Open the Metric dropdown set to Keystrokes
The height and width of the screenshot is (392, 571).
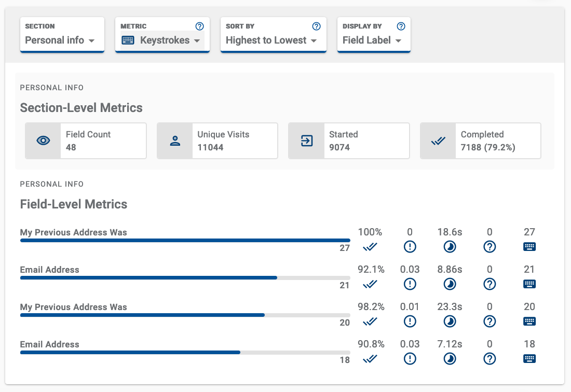click(x=162, y=35)
